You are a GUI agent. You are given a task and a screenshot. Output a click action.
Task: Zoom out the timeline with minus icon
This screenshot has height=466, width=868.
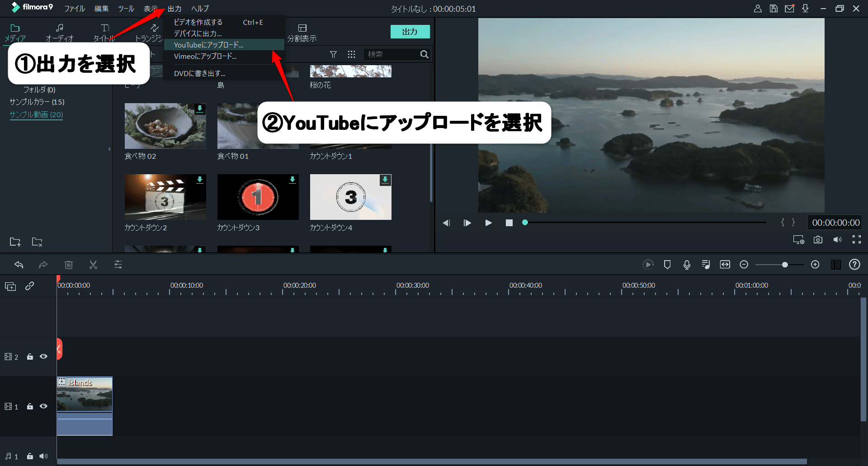coord(744,265)
